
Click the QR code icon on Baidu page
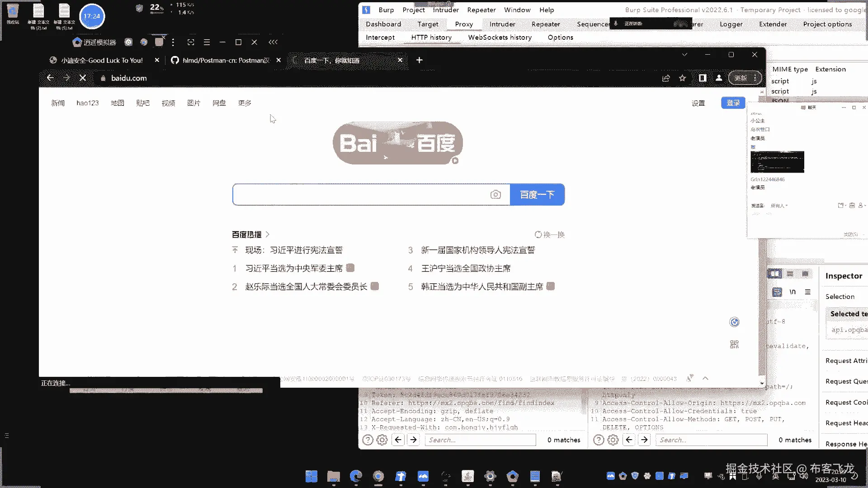pyautogui.click(x=734, y=344)
